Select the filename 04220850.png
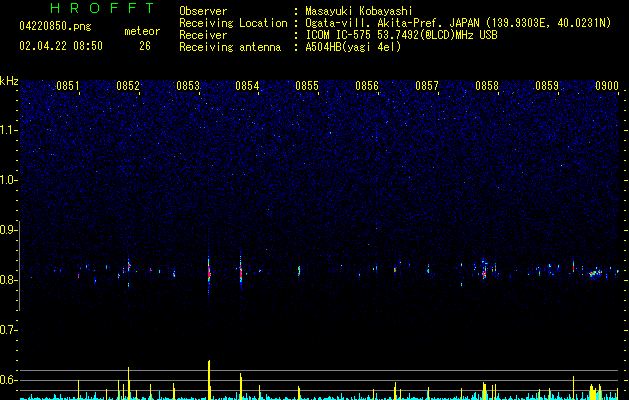This screenshot has width=629, height=400. pos(55,26)
